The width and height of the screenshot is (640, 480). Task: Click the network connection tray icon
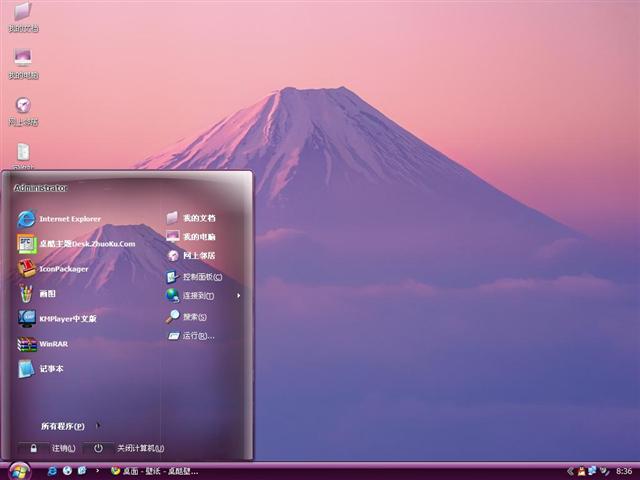(x=592, y=471)
